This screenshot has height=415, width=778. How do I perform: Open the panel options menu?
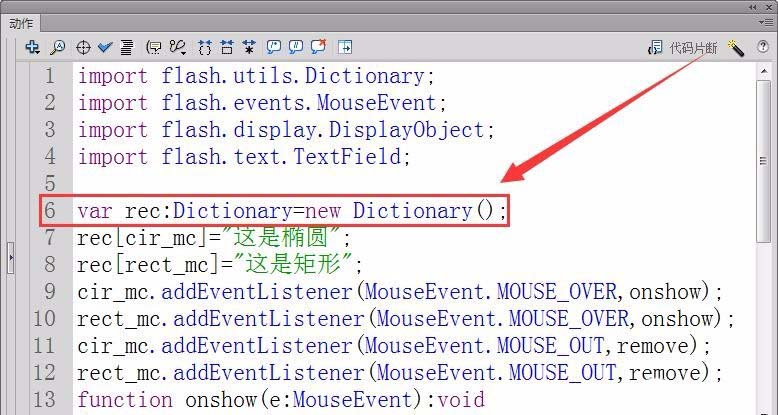pyautogui.click(x=765, y=22)
